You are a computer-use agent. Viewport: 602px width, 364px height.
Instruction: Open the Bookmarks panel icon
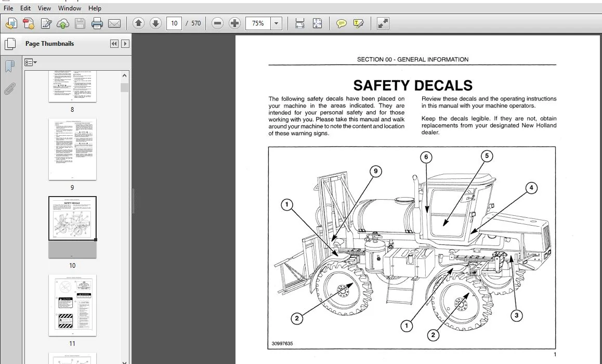[x=9, y=66]
